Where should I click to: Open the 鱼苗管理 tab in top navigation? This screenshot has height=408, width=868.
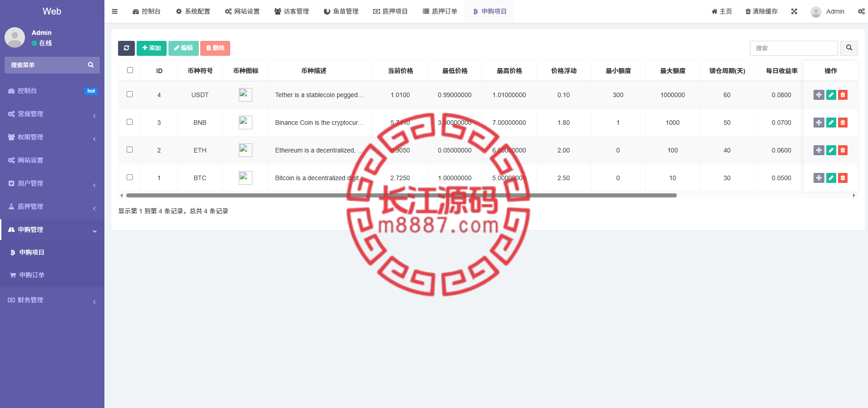pyautogui.click(x=341, y=11)
